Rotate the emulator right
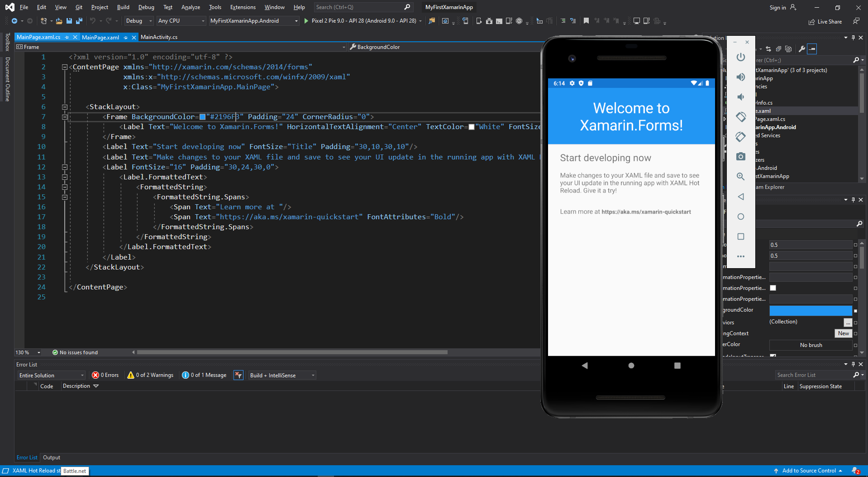The height and width of the screenshot is (477, 868). point(740,137)
